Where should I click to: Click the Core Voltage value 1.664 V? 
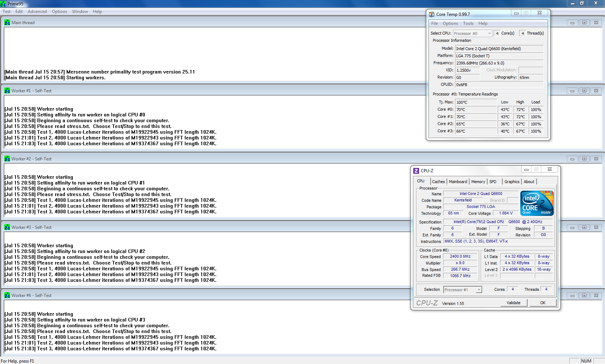(506, 213)
